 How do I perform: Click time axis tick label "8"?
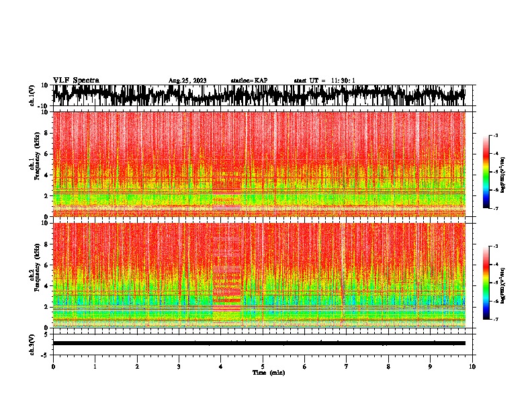click(x=388, y=367)
